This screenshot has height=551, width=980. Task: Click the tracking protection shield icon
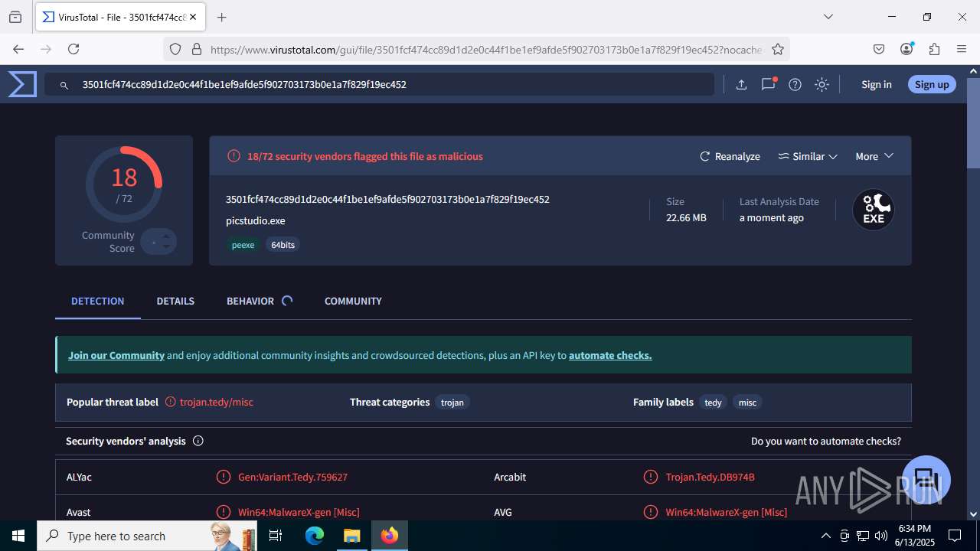pyautogui.click(x=175, y=49)
